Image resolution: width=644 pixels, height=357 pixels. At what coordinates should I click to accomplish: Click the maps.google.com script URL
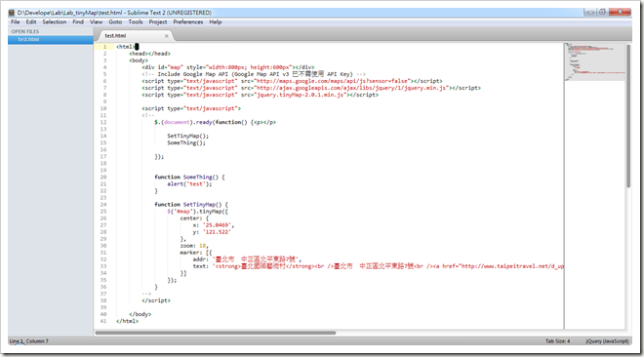click(333, 81)
